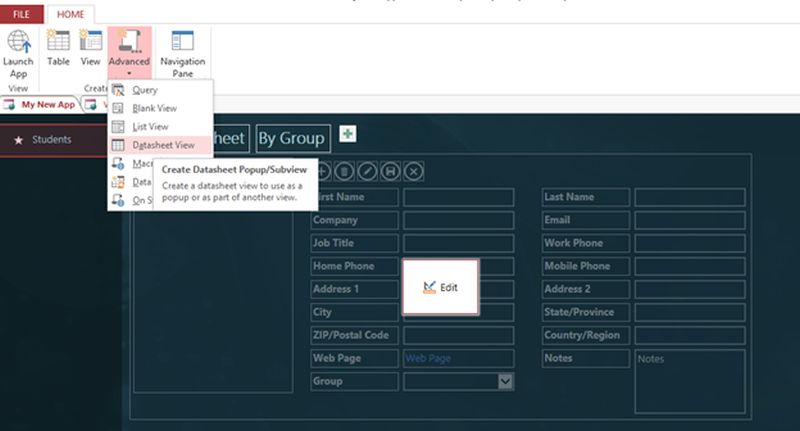Image resolution: width=800 pixels, height=431 pixels.
Task: Click the Last Name input box
Action: 690,197
